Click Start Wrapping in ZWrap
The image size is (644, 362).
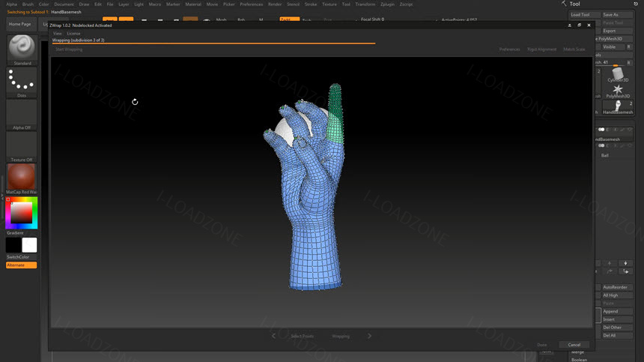[x=69, y=49]
